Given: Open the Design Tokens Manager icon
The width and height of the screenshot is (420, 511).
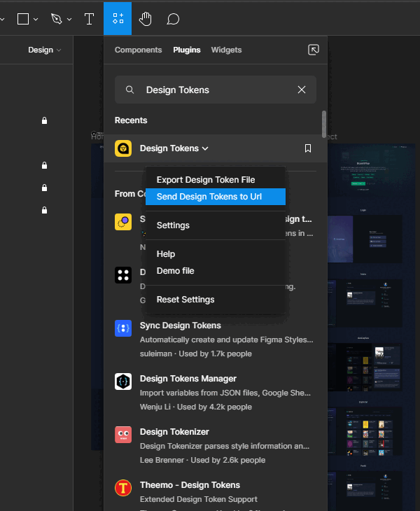Looking at the screenshot, I should coord(123,381).
